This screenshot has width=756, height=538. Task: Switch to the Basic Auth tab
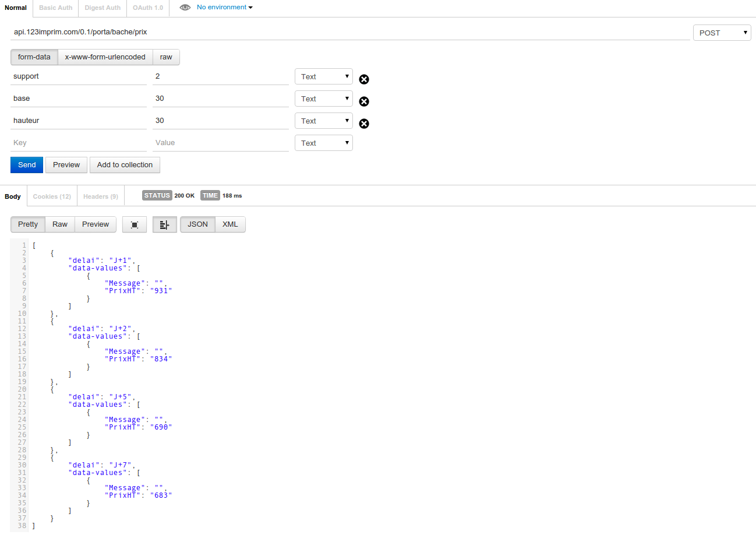click(56, 8)
